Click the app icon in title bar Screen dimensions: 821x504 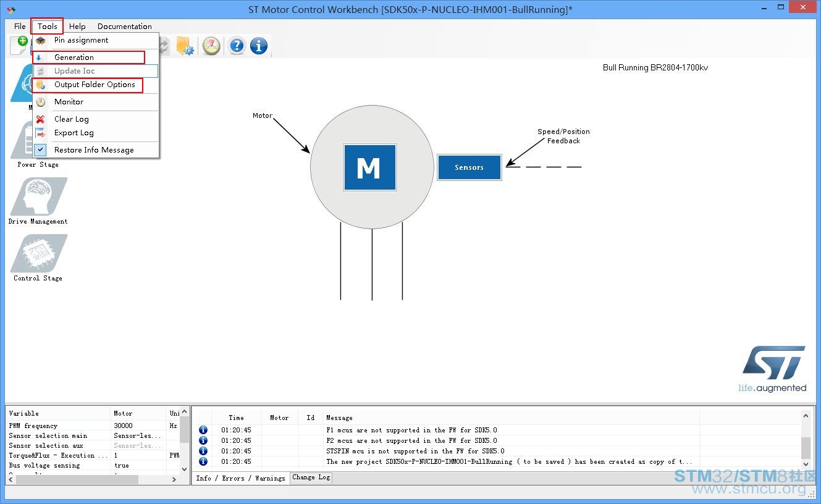(11, 10)
